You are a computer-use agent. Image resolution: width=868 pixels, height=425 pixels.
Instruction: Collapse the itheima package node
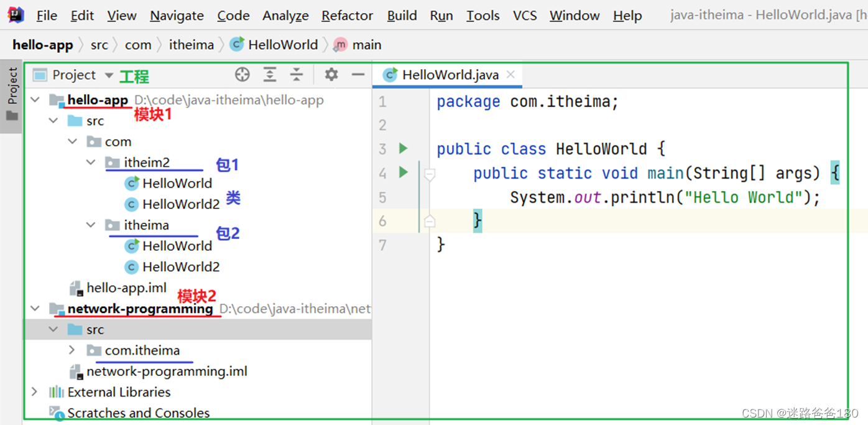(91, 225)
